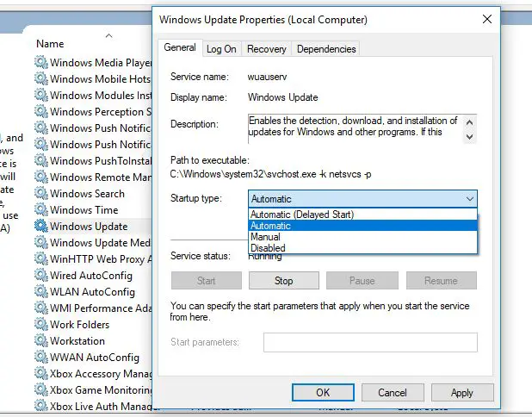Image resolution: width=532 pixels, height=417 pixels.
Task: Click the greyed-out Resume service button
Action: pos(441,281)
